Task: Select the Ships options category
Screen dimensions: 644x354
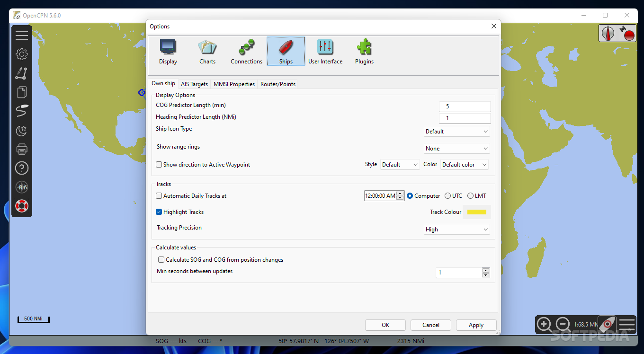Action: pyautogui.click(x=286, y=52)
